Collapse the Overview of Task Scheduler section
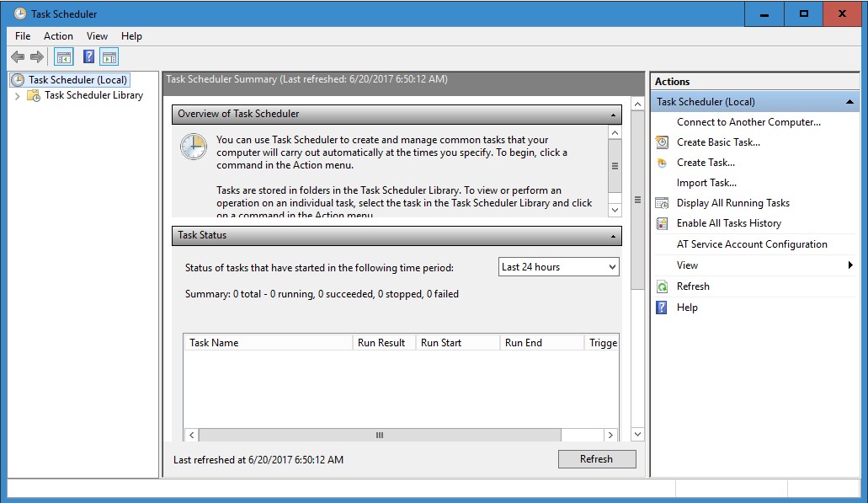This screenshot has height=503, width=868. (614, 114)
